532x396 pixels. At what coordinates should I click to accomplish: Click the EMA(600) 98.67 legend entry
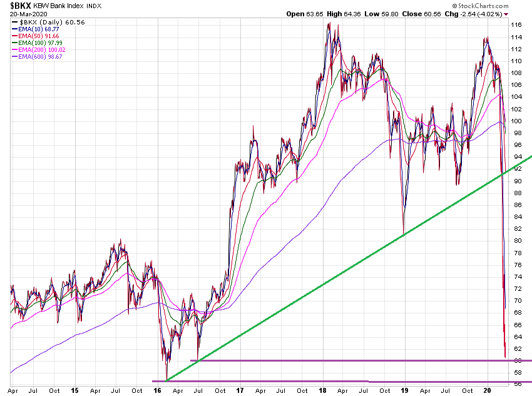pyautogui.click(x=37, y=57)
